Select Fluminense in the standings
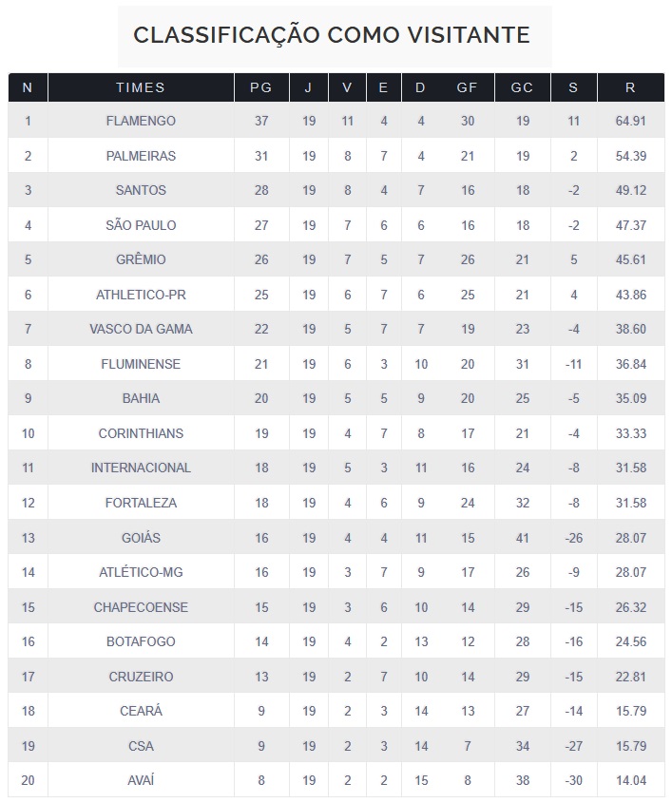The width and height of the screenshot is (672, 803). pyautogui.click(x=141, y=364)
